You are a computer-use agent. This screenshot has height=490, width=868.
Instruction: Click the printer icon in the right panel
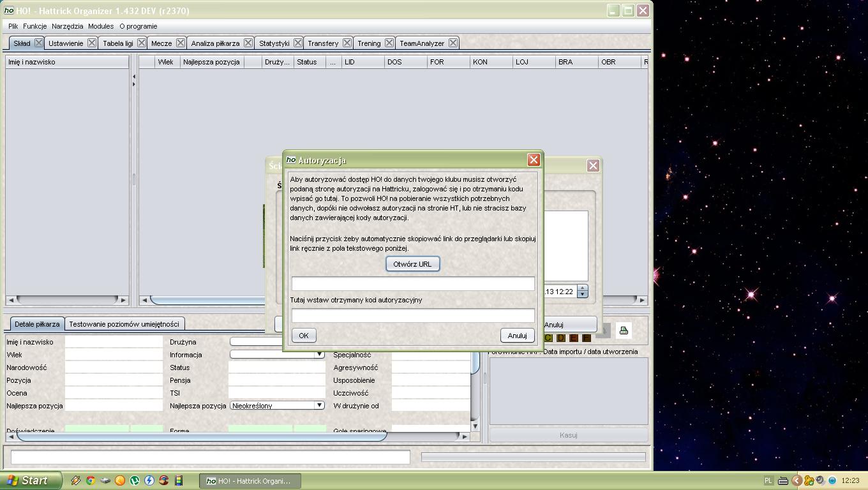tap(624, 330)
